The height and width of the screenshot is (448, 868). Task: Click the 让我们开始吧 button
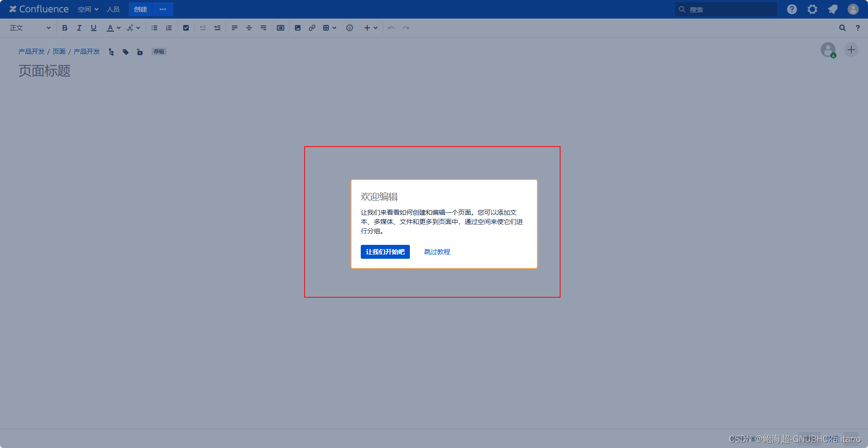[x=385, y=252]
